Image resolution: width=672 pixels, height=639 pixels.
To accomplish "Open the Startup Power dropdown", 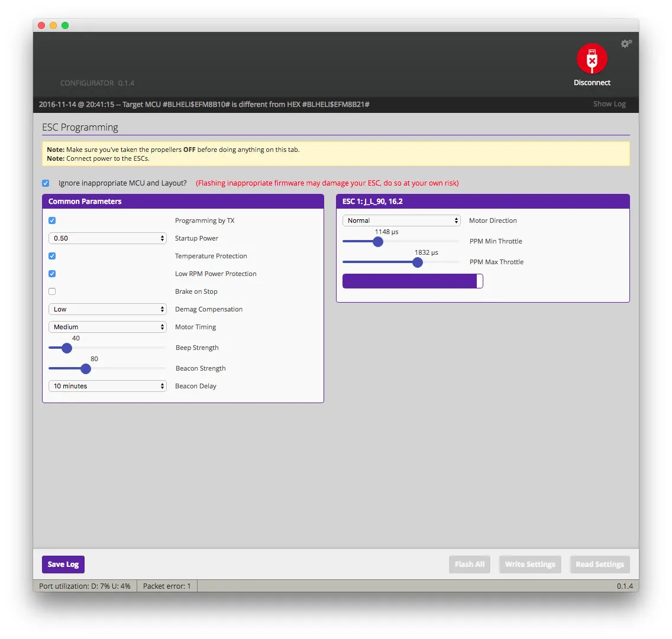I will click(x=107, y=238).
